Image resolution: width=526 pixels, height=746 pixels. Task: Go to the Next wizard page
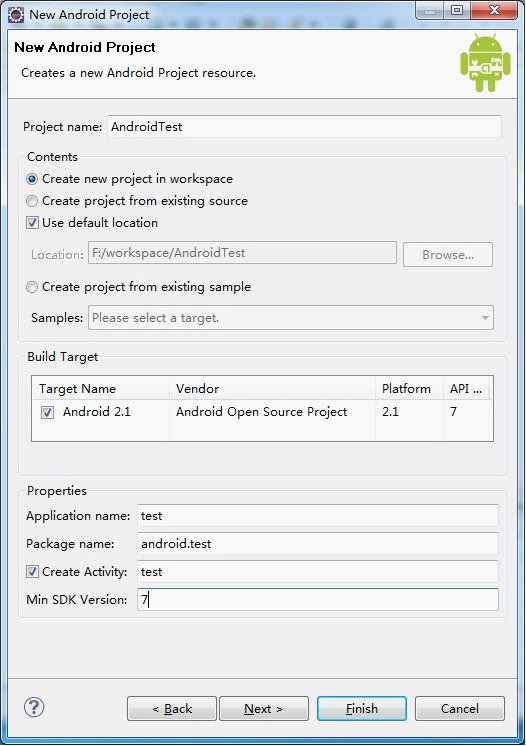click(x=264, y=709)
